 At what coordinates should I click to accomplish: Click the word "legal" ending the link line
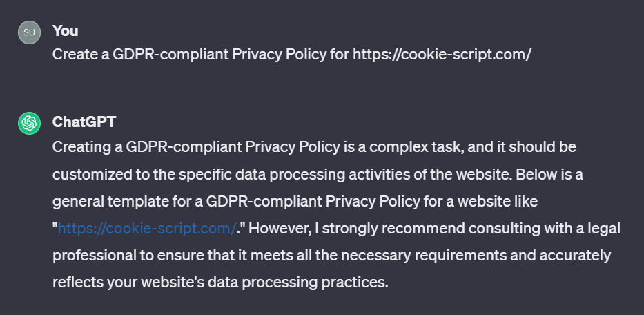(x=603, y=229)
